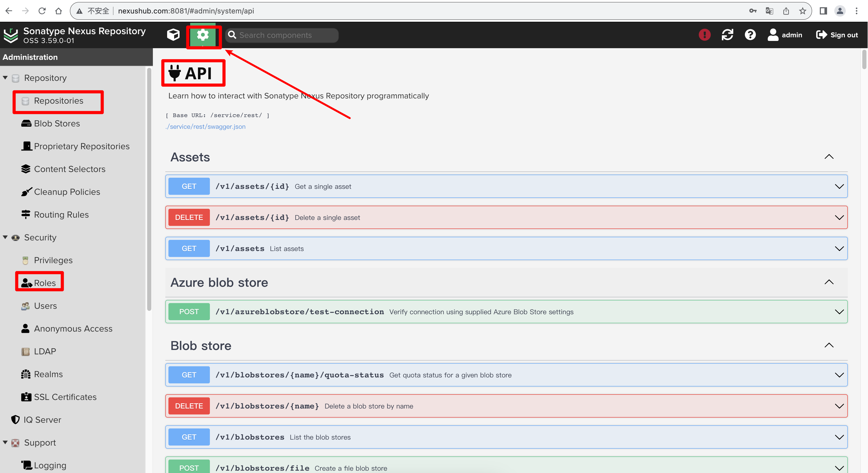This screenshot has height=473, width=868.
Task: Open Logging in the sidebar
Action: coord(44,465)
